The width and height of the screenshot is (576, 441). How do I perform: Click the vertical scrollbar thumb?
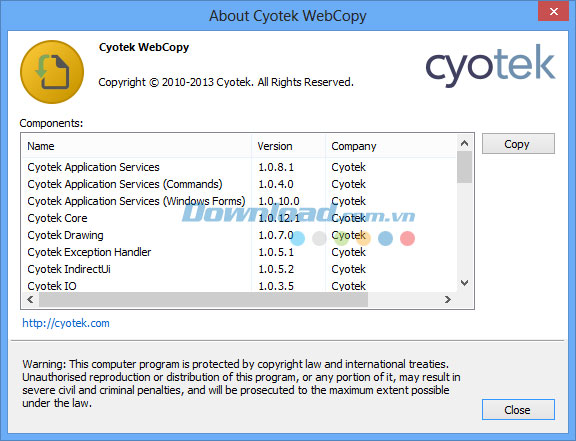tap(464, 167)
